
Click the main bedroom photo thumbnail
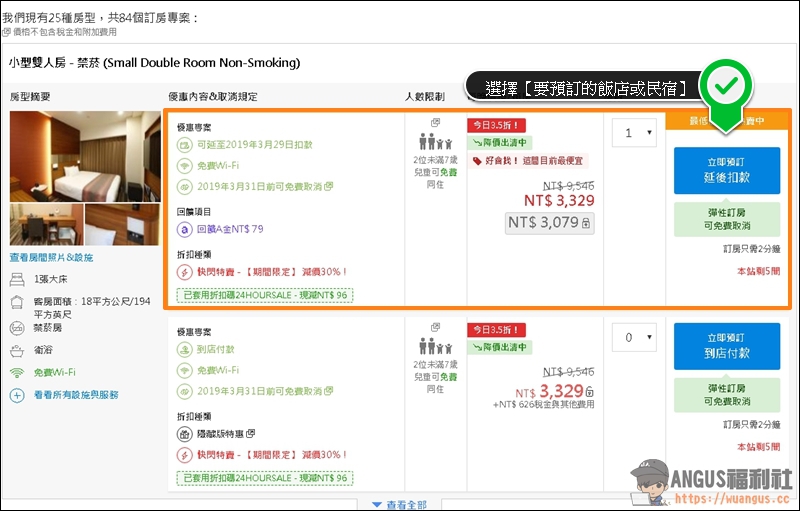pos(85,156)
